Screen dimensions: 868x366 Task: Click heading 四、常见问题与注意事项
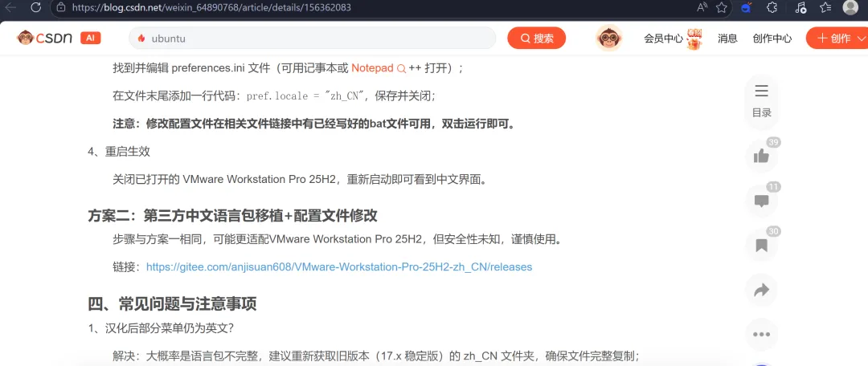[172, 303]
